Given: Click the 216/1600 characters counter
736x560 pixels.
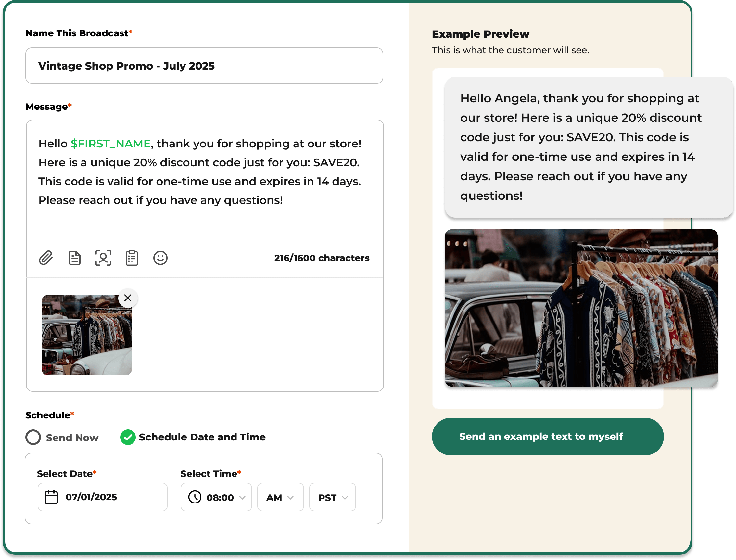Looking at the screenshot, I should [x=322, y=258].
